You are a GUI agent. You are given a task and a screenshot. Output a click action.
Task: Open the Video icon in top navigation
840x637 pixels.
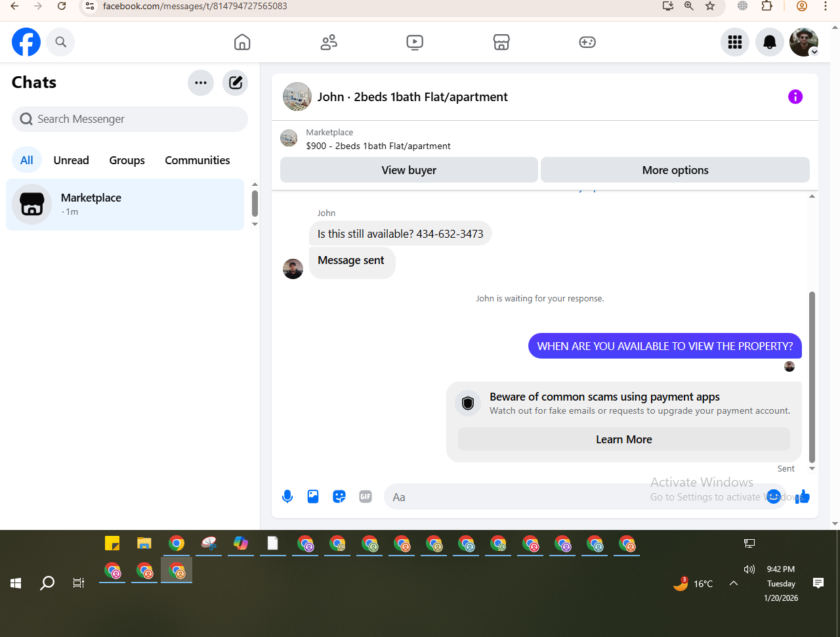(x=415, y=42)
